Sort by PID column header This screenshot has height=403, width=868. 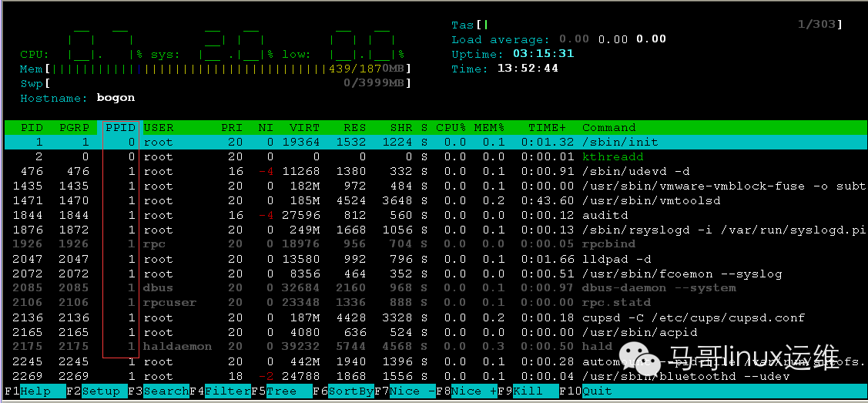[32, 127]
